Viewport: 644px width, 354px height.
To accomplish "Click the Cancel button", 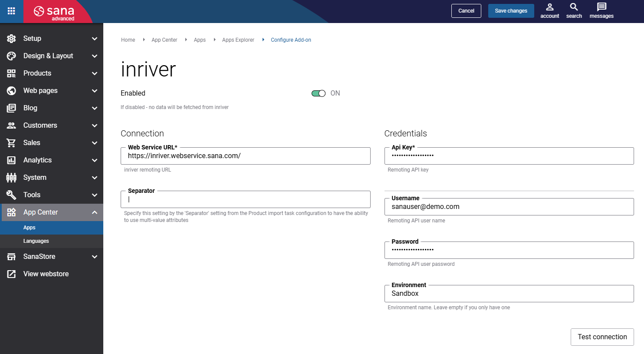I will [466, 11].
